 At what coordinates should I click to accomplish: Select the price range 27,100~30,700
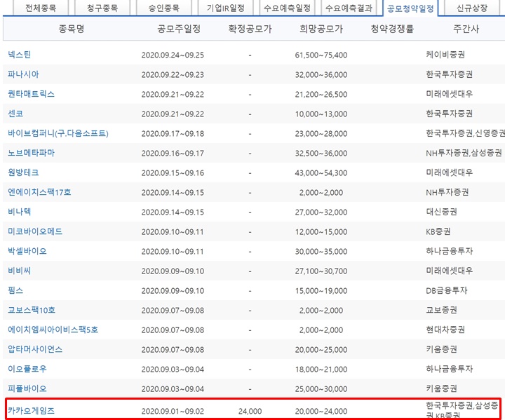(321, 271)
